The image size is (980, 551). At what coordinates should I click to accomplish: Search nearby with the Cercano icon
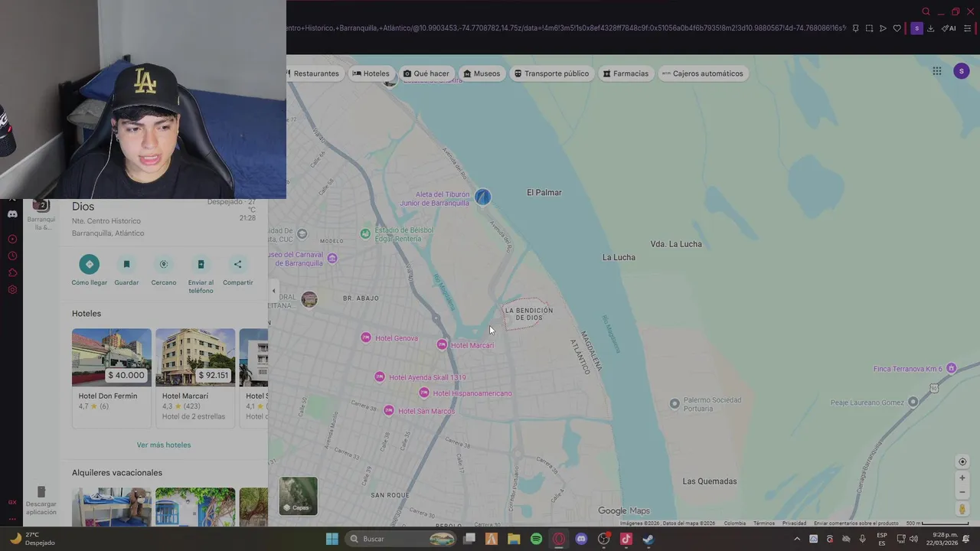click(164, 265)
